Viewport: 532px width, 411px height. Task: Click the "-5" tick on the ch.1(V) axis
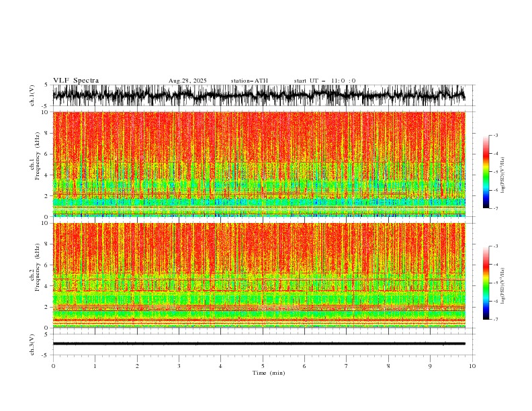[46, 106]
